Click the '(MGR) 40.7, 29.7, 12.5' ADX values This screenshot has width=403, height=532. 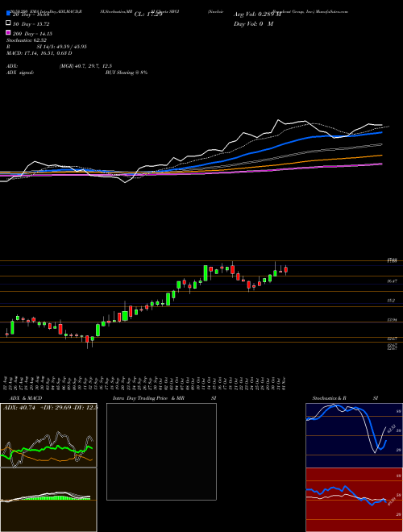85,66
